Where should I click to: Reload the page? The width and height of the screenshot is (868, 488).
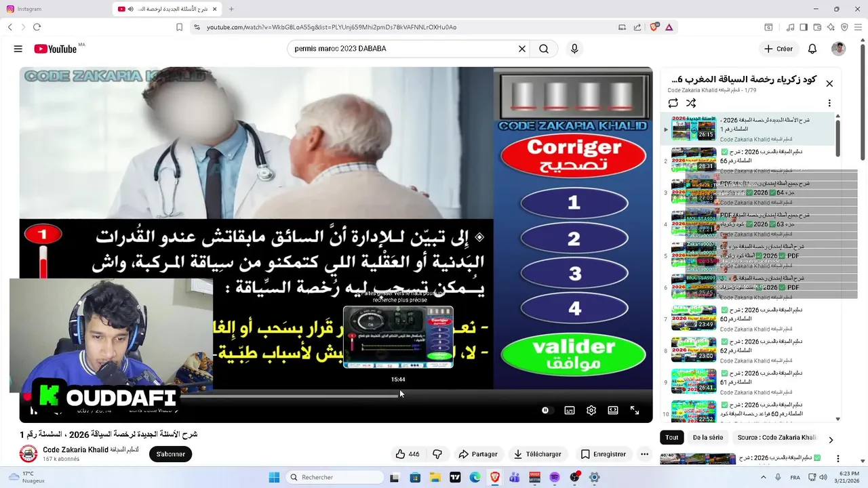tap(37, 27)
